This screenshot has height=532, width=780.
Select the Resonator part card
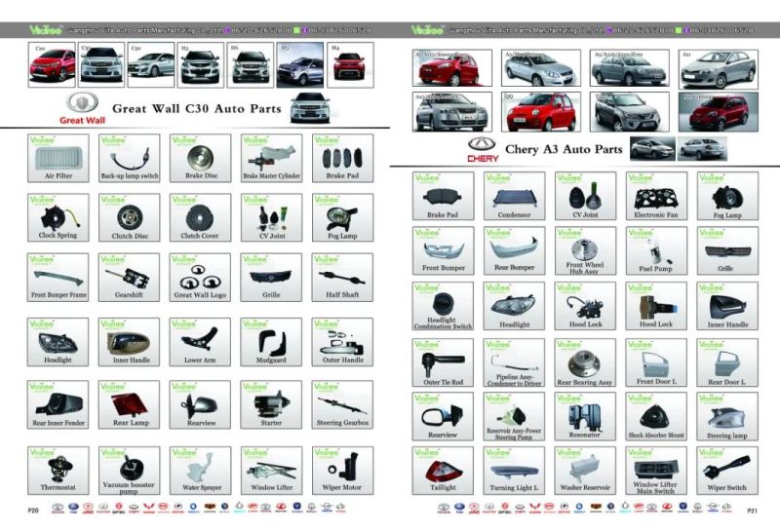pos(586,416)
